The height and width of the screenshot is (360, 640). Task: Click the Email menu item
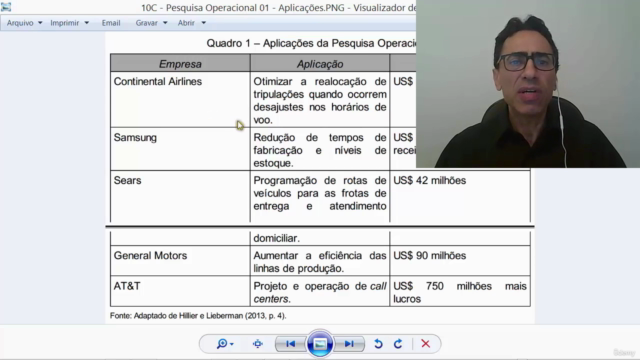(x=111, y=23)
